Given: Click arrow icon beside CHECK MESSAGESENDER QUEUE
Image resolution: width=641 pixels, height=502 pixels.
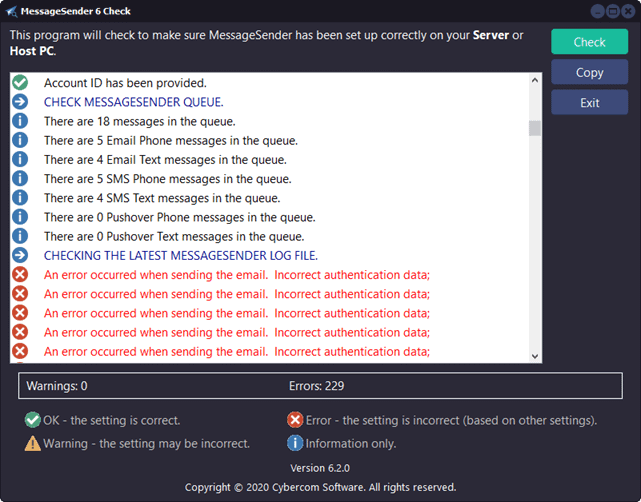Looking at the screenshot, I should click(x=20, y=102).
